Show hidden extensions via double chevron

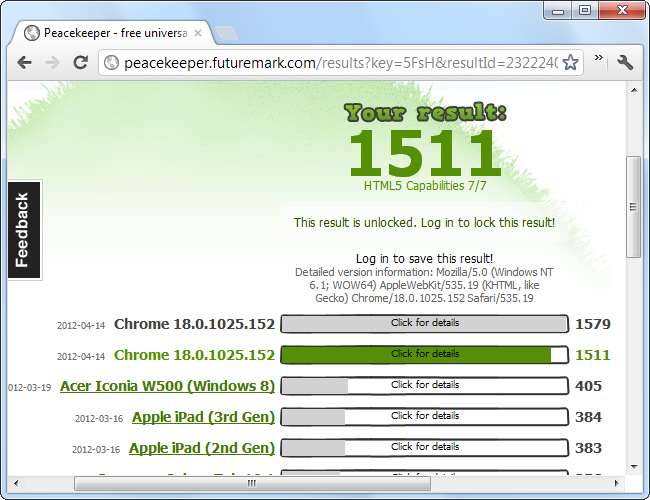point(598,58)
